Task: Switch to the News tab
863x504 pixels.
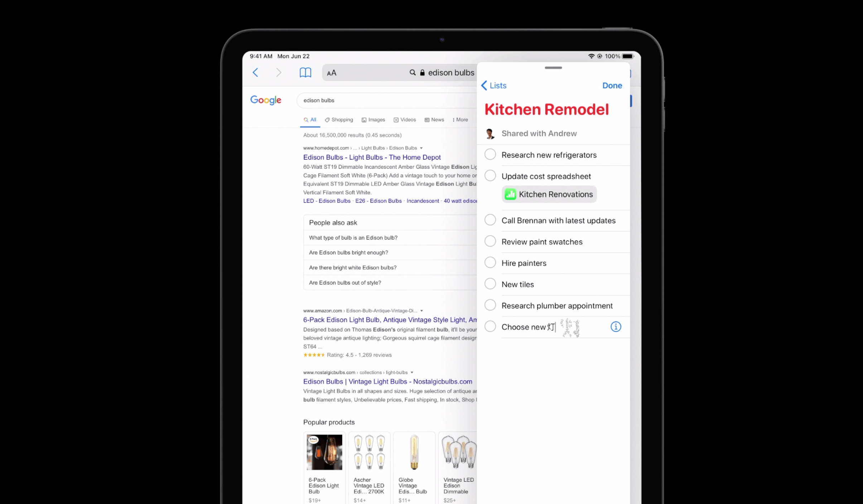Action: pyautogui.click(x=434, y=120)
